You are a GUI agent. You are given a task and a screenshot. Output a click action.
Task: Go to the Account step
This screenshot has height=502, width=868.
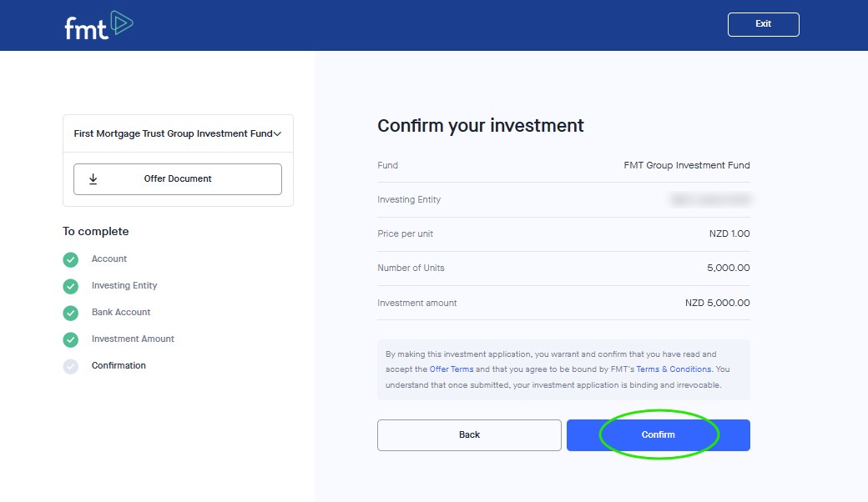(x=109, y=259)
